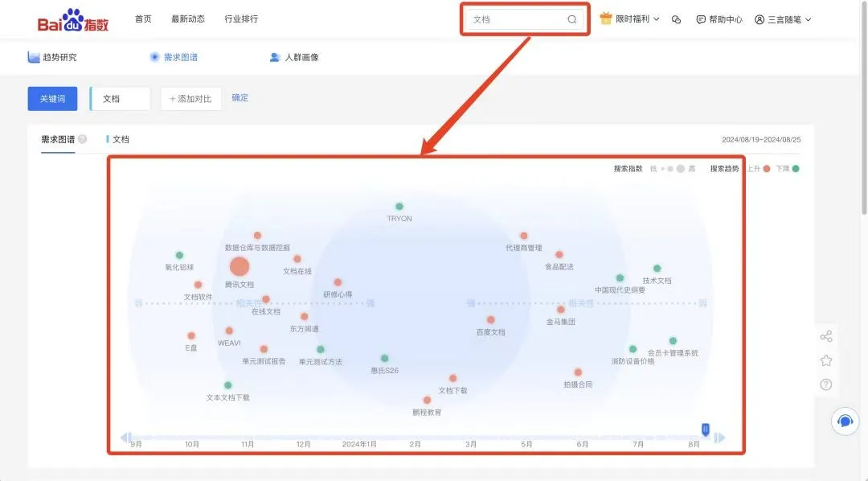Image resolution: width=868 pixels, height=481 pixels.
Task: Click the 代理商管理 red dot
Action: (524, 236)
